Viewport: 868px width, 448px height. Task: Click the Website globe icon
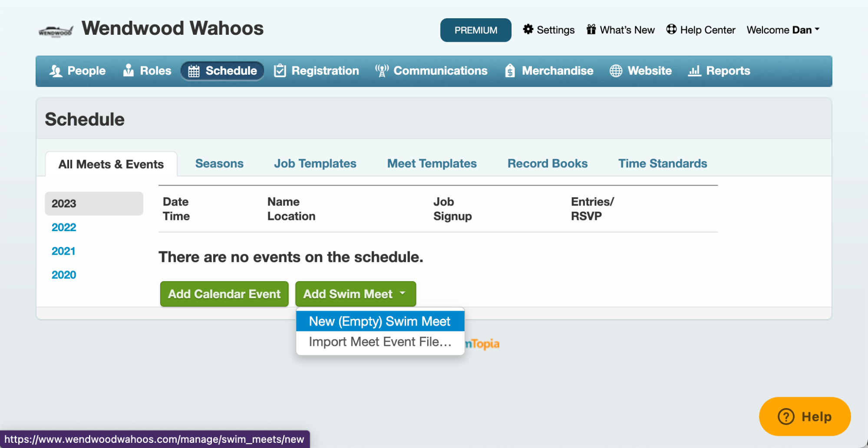point(616,71)
